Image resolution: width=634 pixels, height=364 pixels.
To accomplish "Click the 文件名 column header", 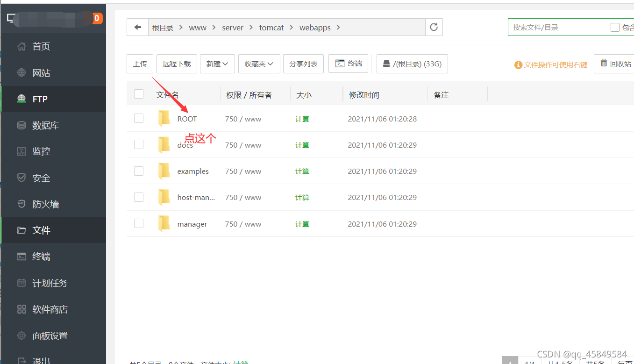I will point(167,95).
